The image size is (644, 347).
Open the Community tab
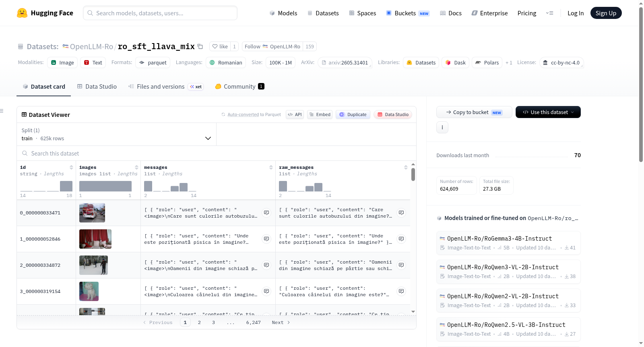point(239,87)
